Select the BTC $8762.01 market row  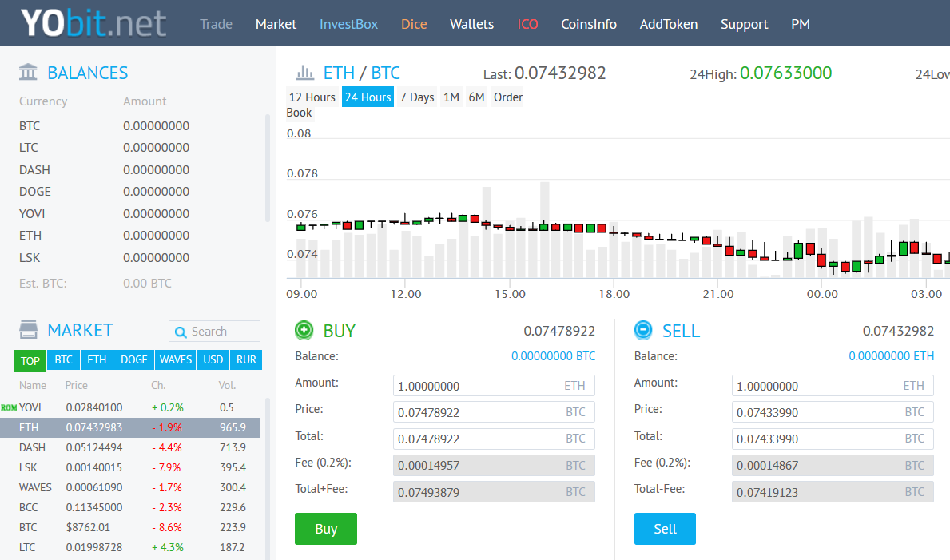coord(130,527)
